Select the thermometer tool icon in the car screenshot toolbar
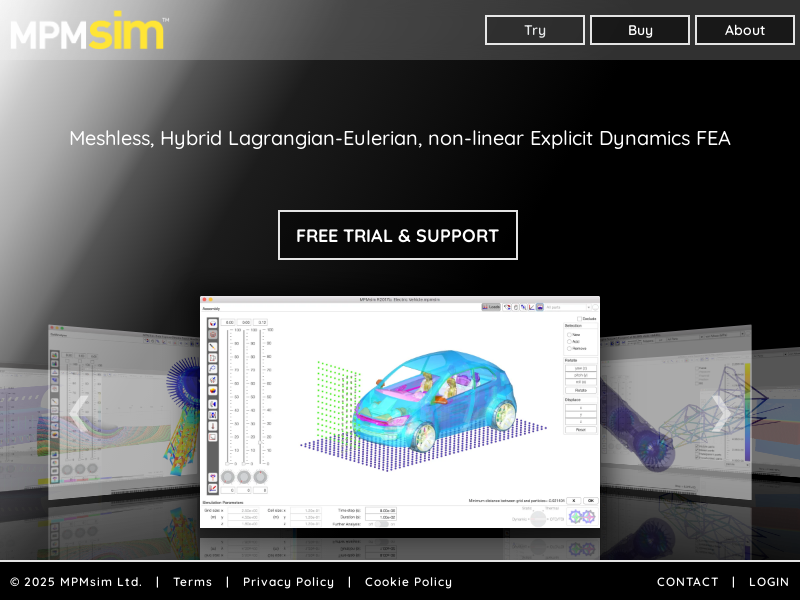The image size is (800, 600). pos(213,425)
